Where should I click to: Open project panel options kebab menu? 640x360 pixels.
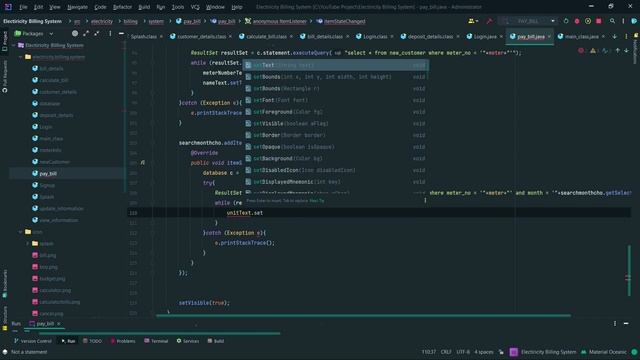(x=110, y=33)
